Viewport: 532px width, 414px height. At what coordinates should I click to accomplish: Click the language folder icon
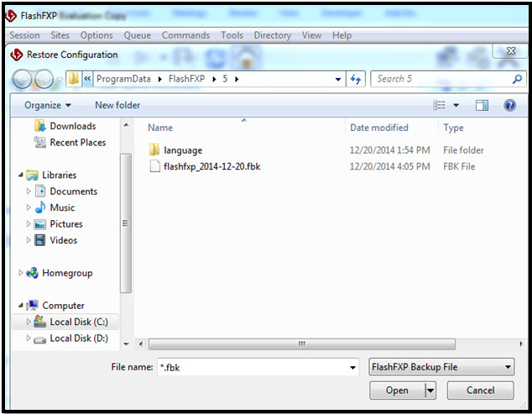point(154,149)
